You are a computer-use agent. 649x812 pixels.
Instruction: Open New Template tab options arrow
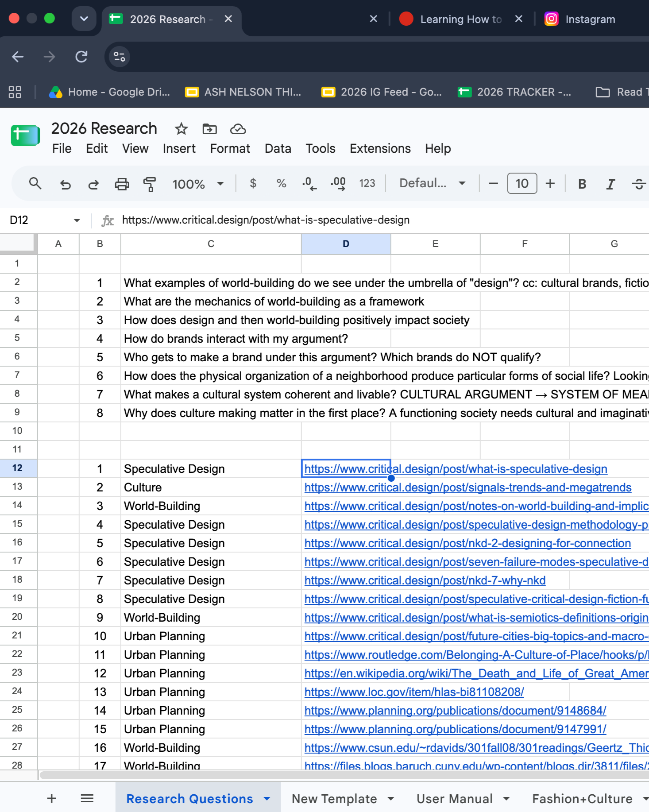point(391,798)
